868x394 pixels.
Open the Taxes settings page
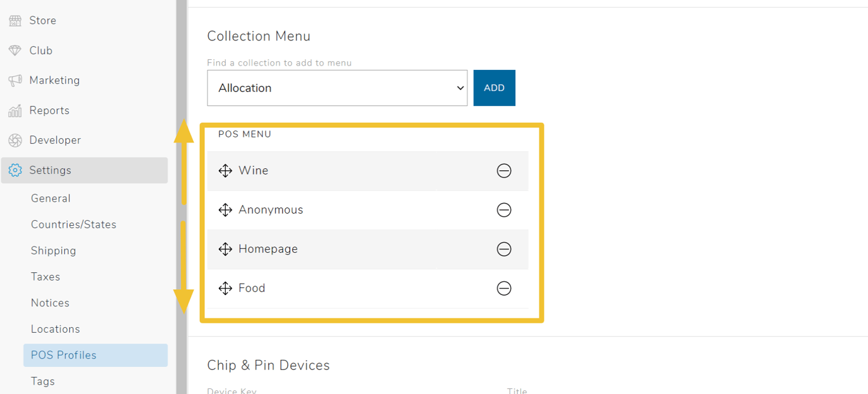(x=45, y=276)
